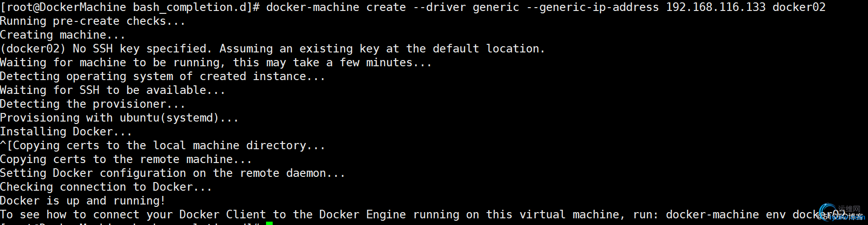
Task: Click the 'Creating machine...' output line
Action: pyautogui.click(x=63, y=35)
